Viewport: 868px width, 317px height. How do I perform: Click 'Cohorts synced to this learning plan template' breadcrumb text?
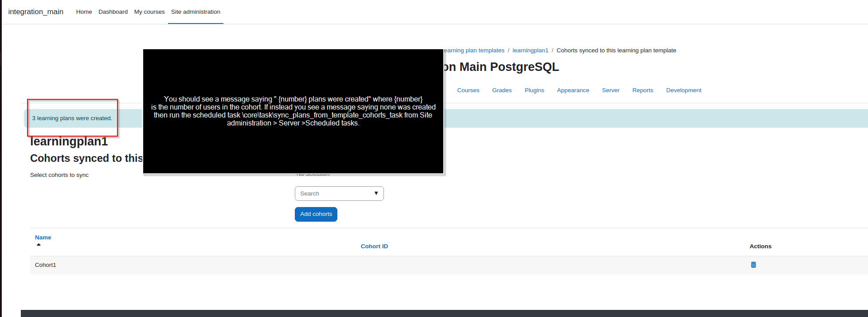coord(616,51)
